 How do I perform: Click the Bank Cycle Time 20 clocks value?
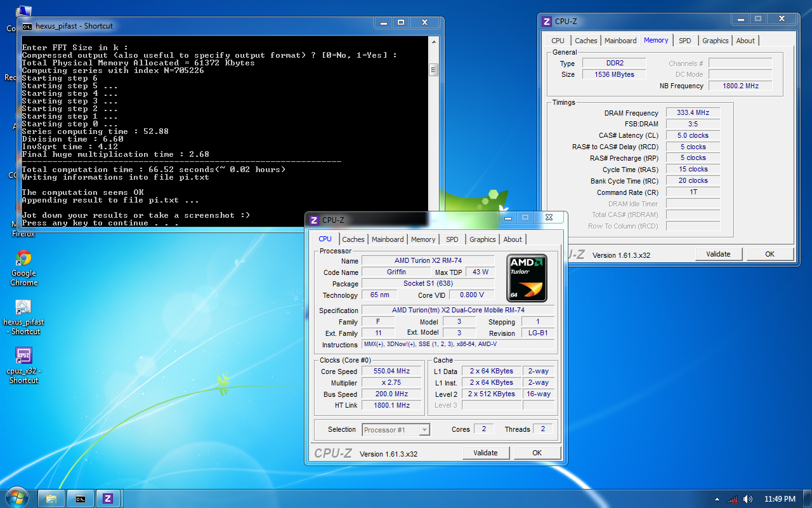point(693,181)
